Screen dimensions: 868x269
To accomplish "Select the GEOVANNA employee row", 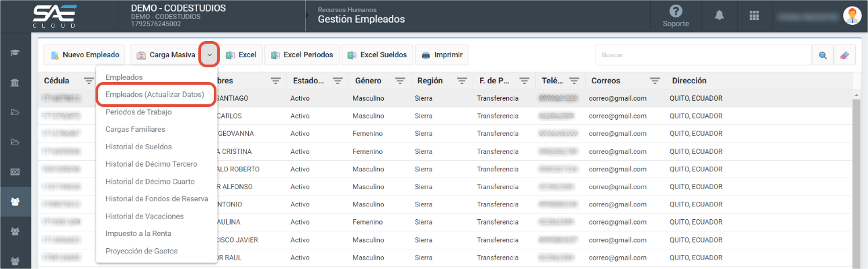I will (x=446, y=134).
